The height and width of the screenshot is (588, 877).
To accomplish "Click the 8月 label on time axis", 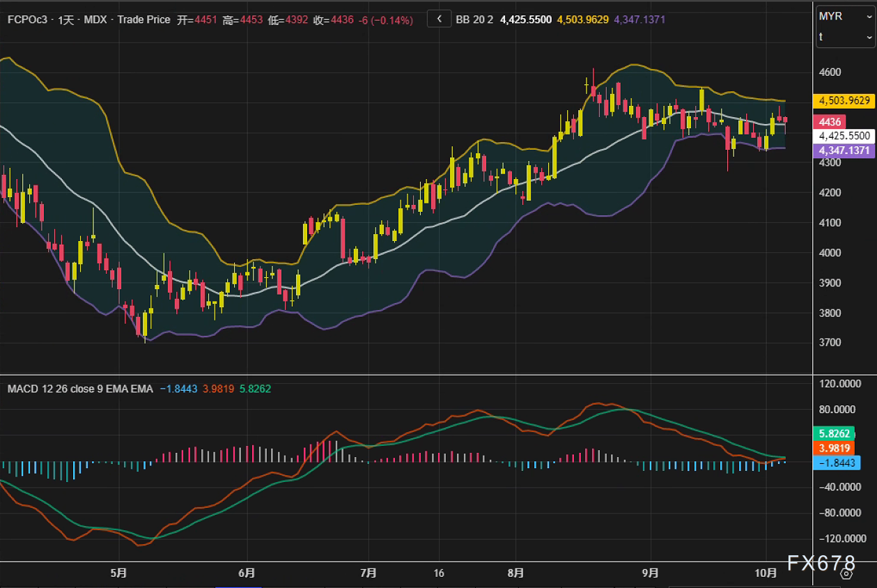I will tap(516, 573).
